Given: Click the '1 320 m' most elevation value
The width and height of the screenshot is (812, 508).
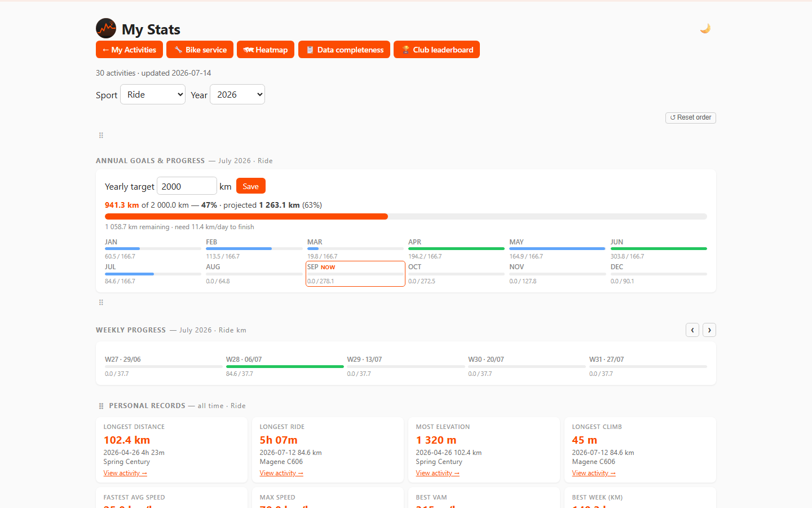Looking at the screenshot, I should coord(436,440).
